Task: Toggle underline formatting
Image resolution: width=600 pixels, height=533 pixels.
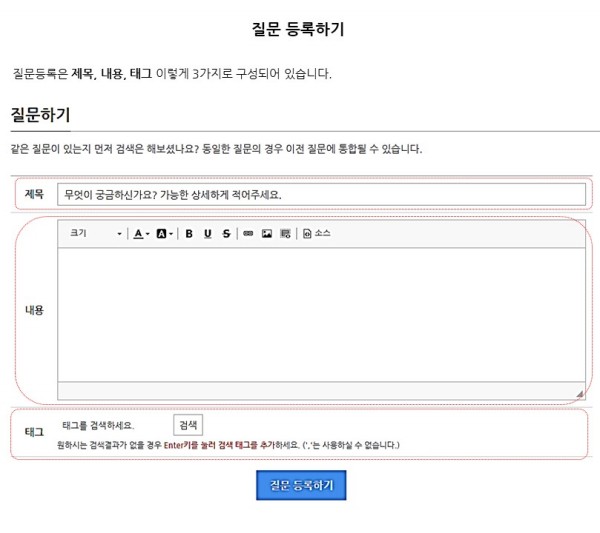Action: pos(208,233)
